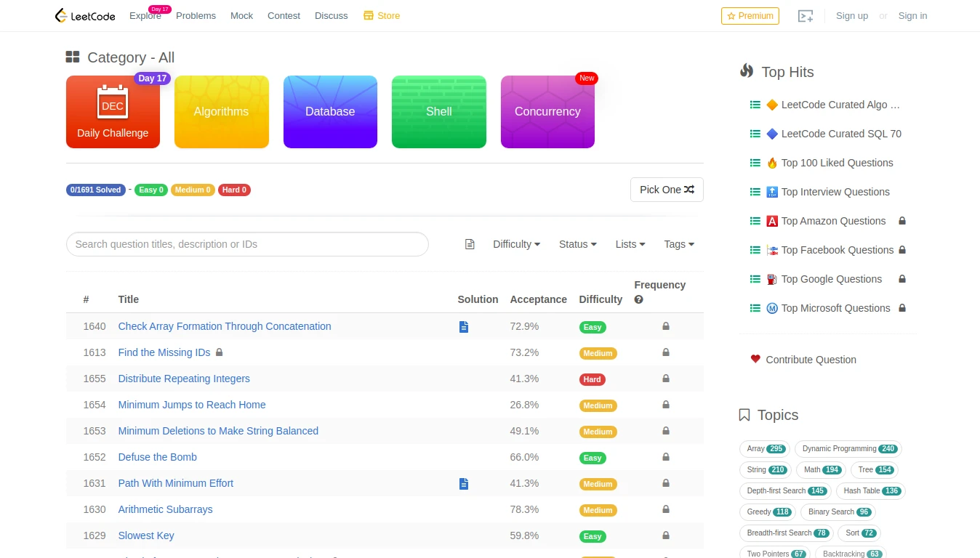This screenshot has width=980, height=558.
Task: Open the playground terminal icon
Action: point(806,16)
